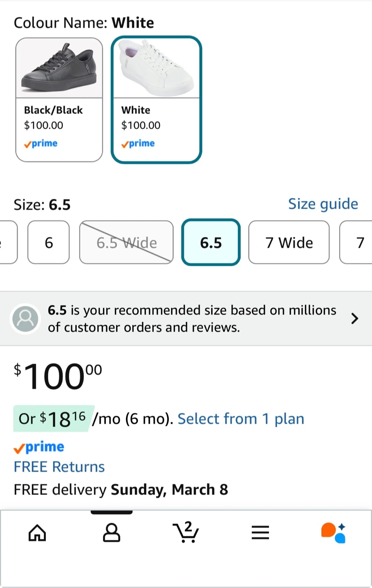This screenshot has width=372, height=588.
Task: Choose the selected 6.5 size option
Action: tap(211, 243)
